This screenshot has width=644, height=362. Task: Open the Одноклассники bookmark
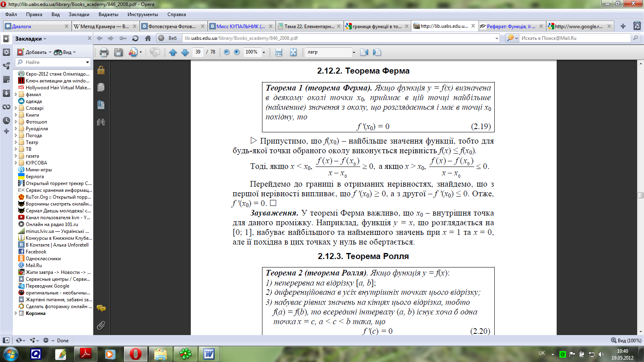43,259
